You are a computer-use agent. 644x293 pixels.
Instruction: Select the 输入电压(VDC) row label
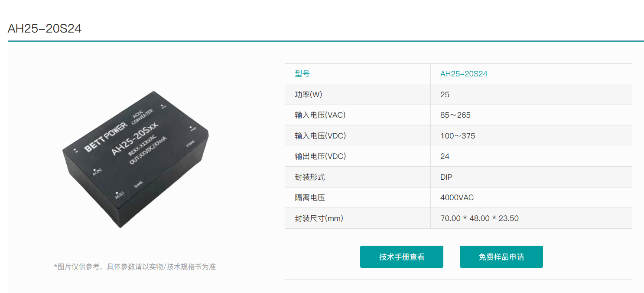coord(320,136)
